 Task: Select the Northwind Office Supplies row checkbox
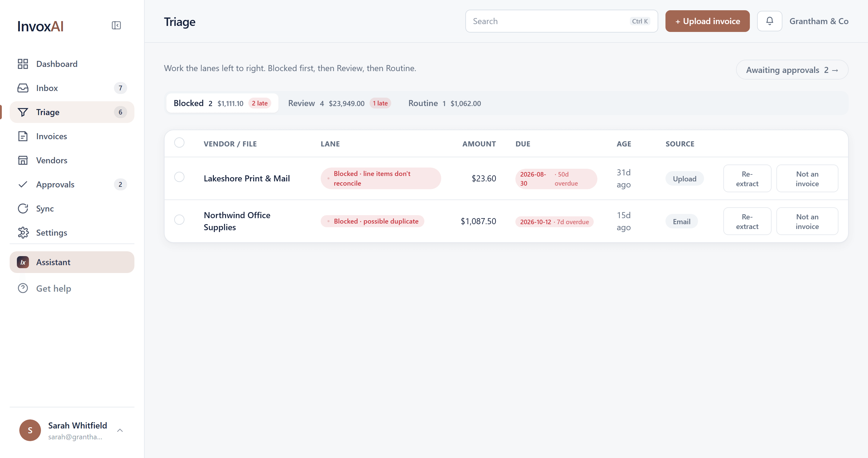(x=179, y=220)
